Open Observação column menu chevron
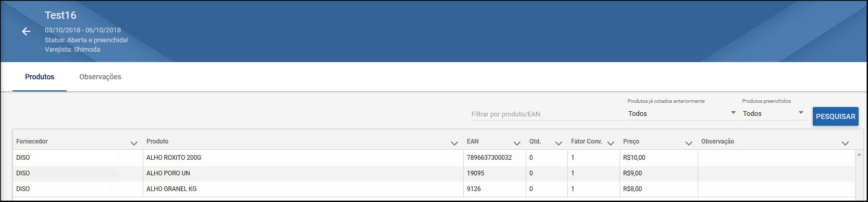This screenshot has width=868, height=202. tap(845, 143)
